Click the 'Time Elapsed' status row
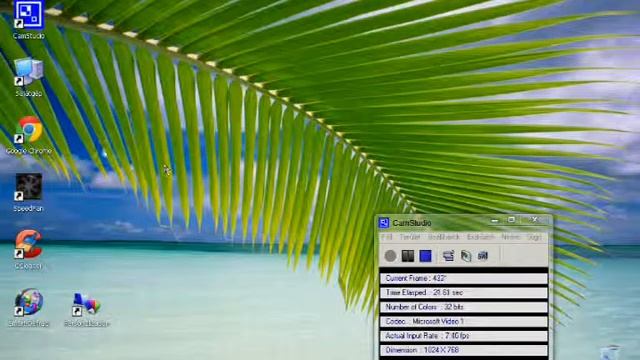Image resolution: width=640 pixels, height=360 pixels. [464, 293]
